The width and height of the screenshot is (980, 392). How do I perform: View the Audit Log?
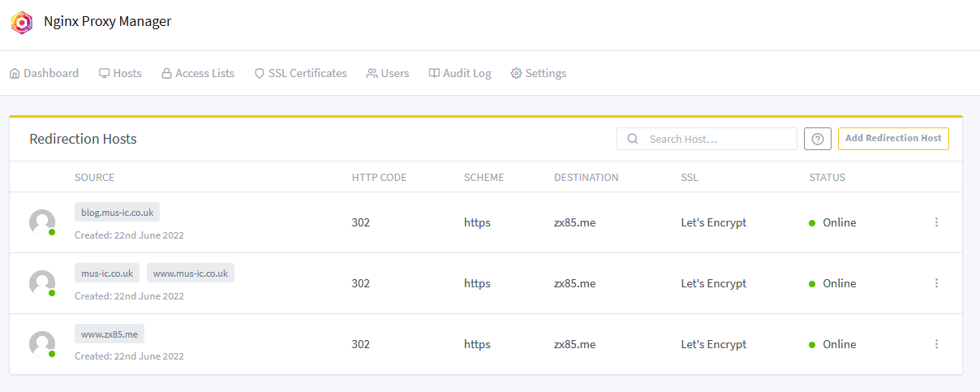click(x=460, y=73)
